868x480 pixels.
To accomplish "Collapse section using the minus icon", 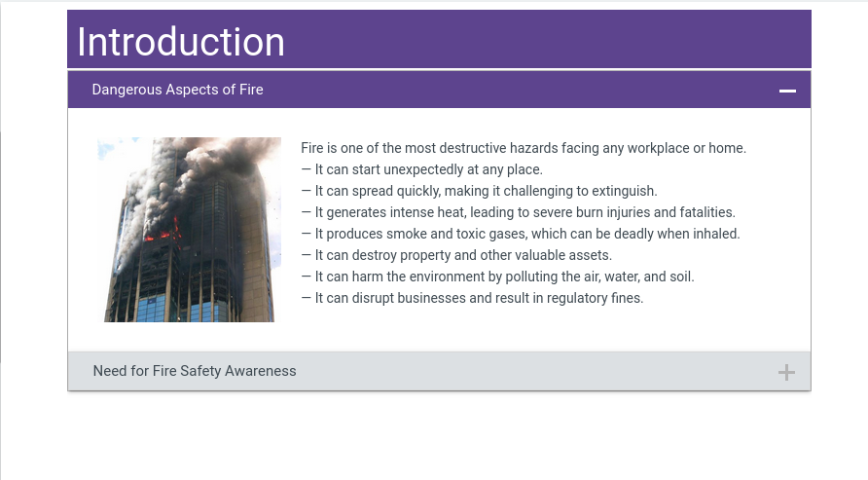I will tap(787, 91).
